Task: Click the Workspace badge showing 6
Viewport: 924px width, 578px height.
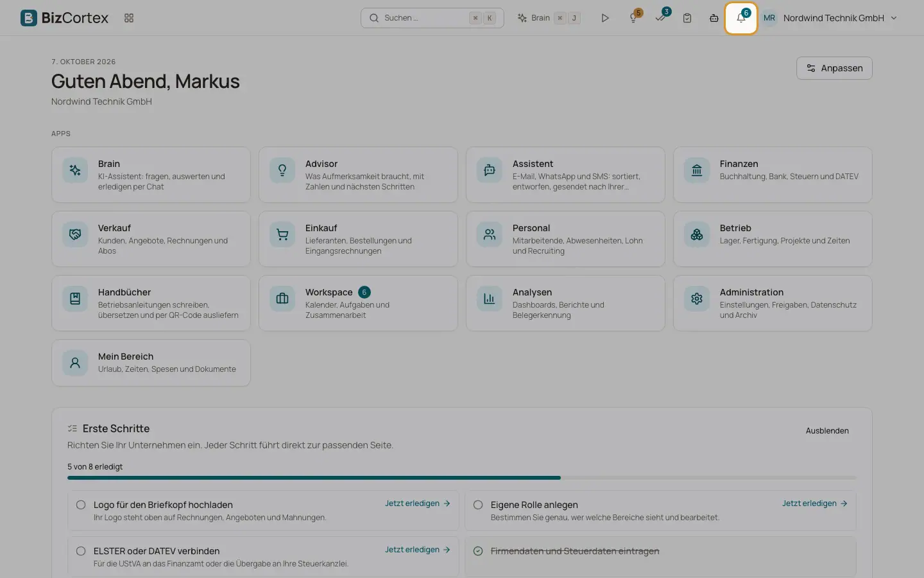Action: pos(364,292)
